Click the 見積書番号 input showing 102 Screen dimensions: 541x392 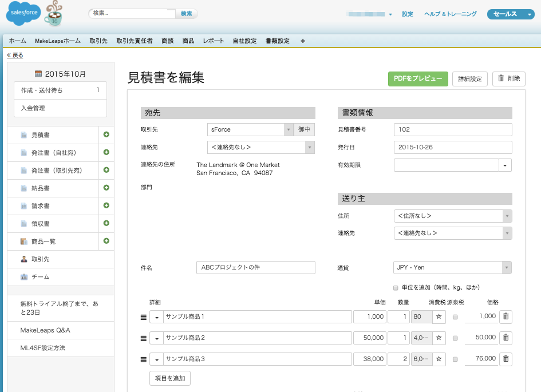tap(452, 129)
